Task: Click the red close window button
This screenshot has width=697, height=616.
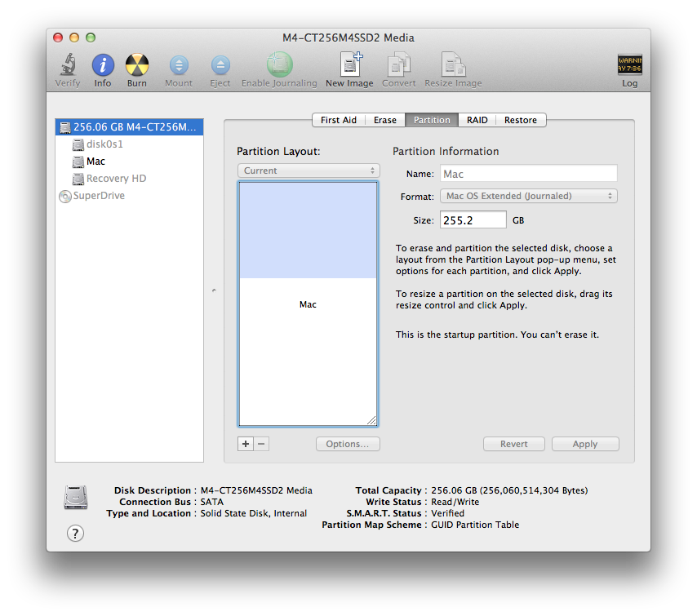Action: click(x=58, y=38)
